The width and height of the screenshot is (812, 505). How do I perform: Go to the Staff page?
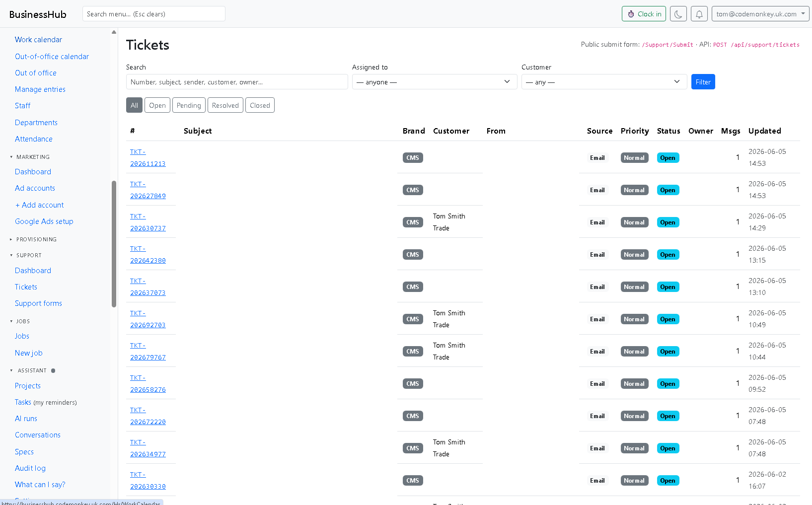click(x=22, y=106)
